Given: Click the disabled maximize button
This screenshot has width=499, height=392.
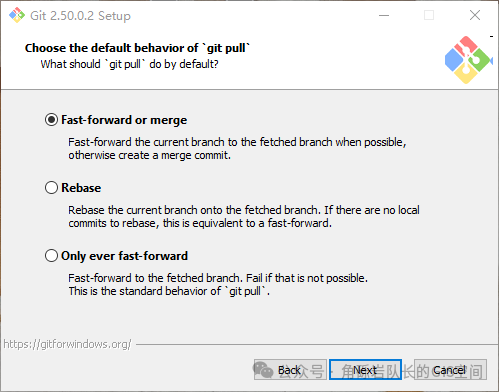Looking at the screenshot, I should [429, 15].
